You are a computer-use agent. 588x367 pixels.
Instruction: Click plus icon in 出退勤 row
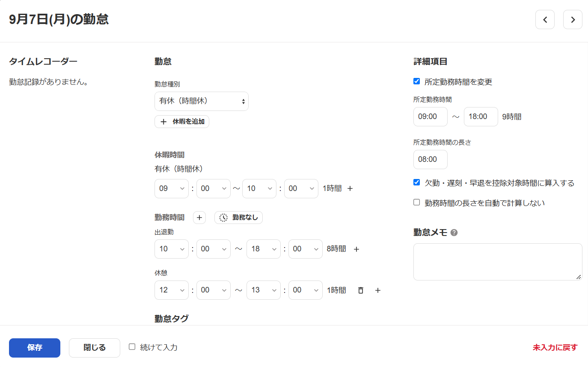click(356, 249)
